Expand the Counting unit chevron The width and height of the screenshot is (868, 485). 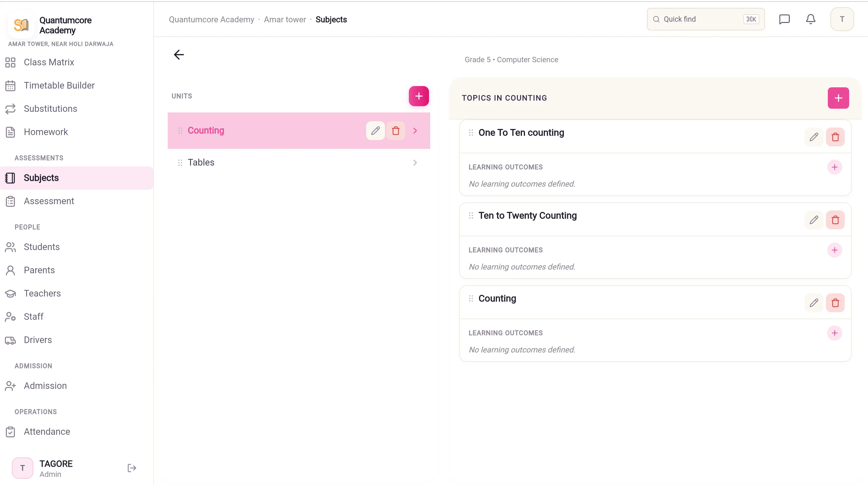point(415,131)
